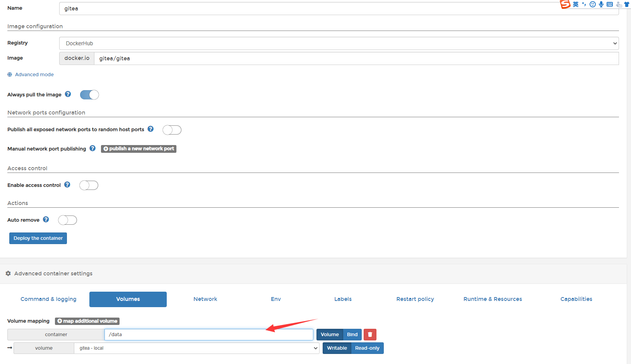Select Volume mapping type
This screenshot has width=631, height=364.
click(330, 335)
